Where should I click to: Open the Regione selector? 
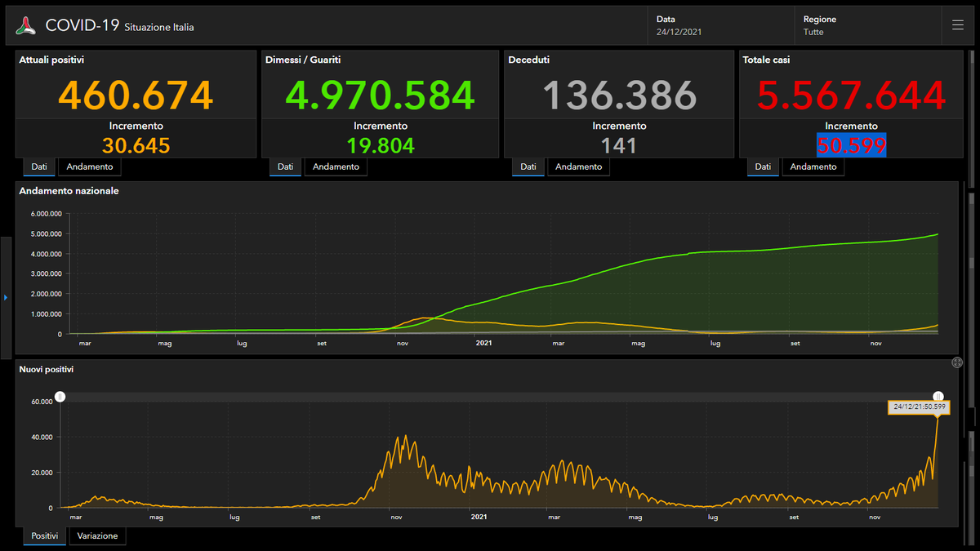(867, 25)
